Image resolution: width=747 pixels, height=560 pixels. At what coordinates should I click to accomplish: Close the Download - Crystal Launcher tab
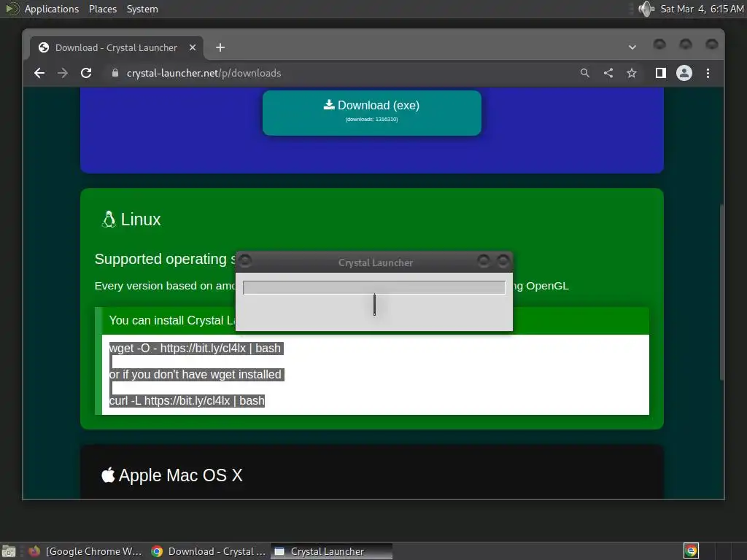point(193,47)
